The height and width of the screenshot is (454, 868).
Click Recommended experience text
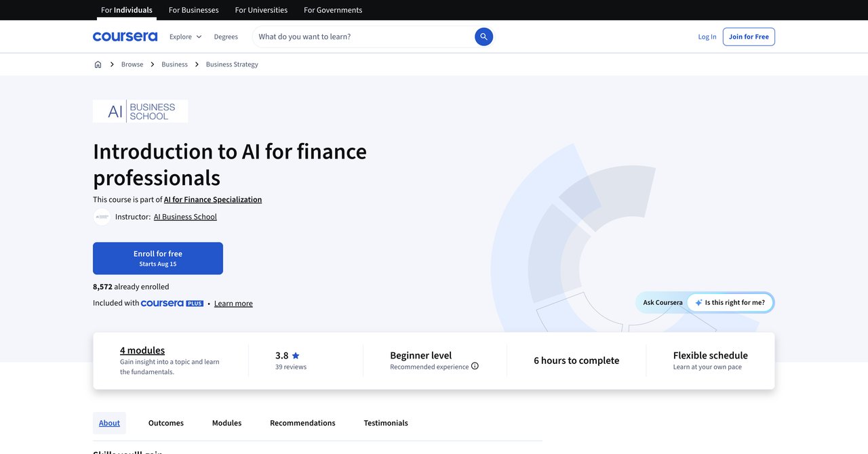(429, 367)
